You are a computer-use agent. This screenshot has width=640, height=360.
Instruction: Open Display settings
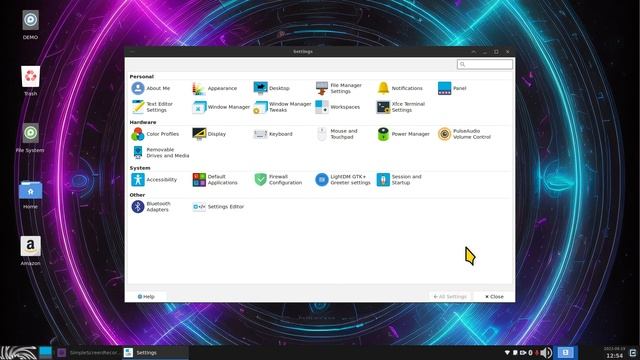(x=209, y=134)
